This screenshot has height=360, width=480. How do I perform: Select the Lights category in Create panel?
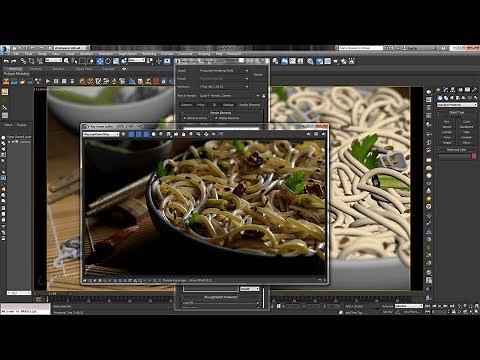(x=452, y=98)
